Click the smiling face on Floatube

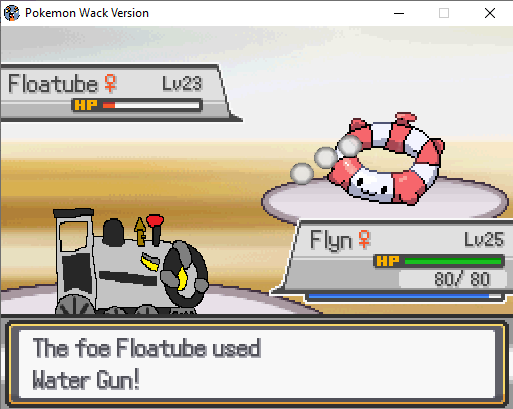click(x=371, y=187)
